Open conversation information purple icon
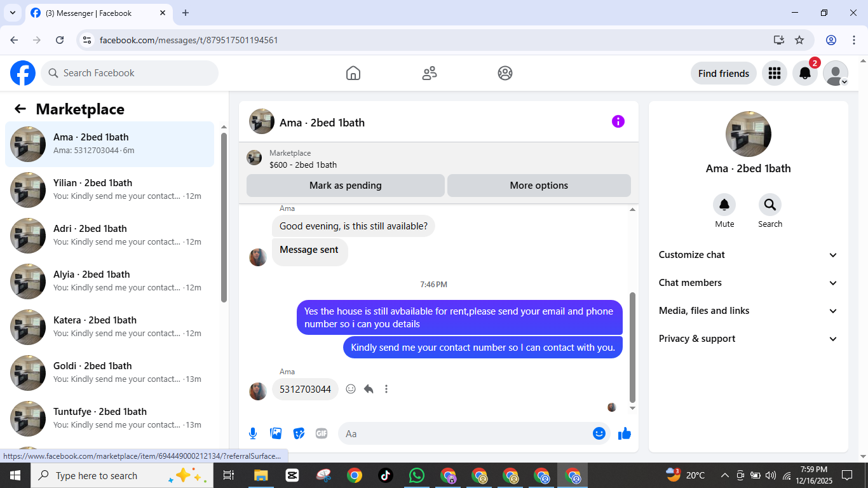This screenshot has width=868, height=488. pos(618,121)
